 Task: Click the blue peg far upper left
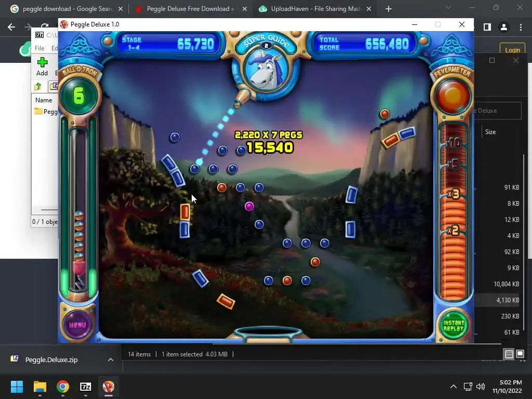point(175,137)
